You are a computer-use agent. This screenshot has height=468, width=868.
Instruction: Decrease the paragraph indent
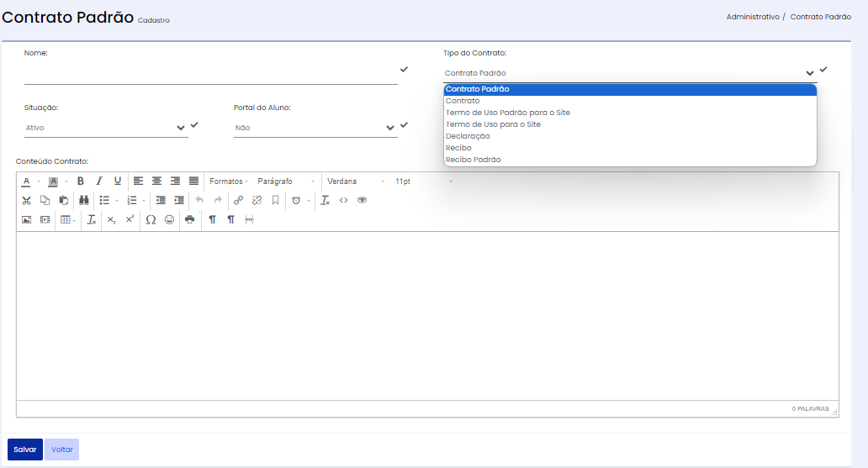click(x=161, y=200)
